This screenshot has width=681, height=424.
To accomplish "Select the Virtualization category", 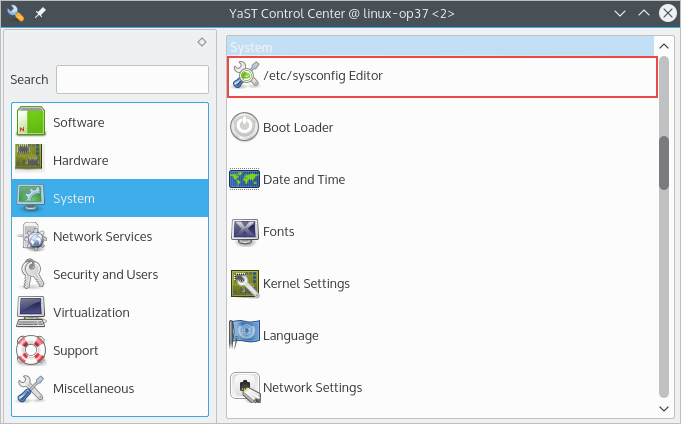I will tap(91, 312).
